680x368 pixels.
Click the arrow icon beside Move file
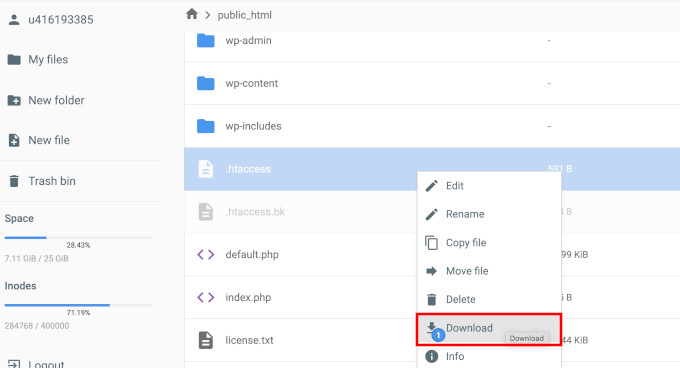pos(432,271)
